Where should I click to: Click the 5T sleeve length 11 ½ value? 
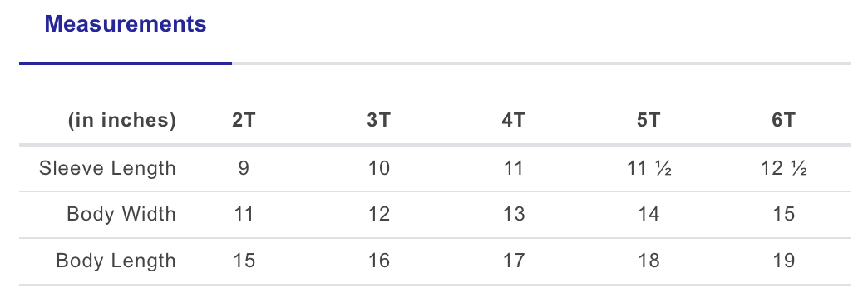(649, 168)
